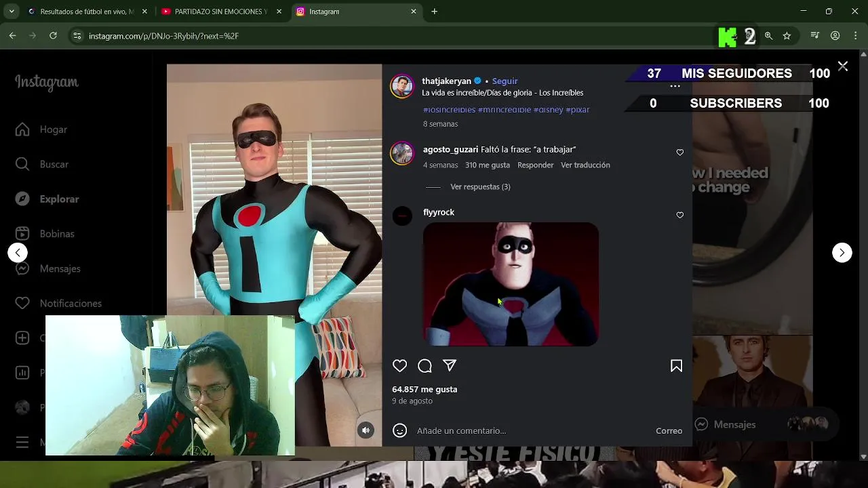This screenshot has width=868, height=488.
Task: Open post options three dots menu
Action: coord(675,87)
